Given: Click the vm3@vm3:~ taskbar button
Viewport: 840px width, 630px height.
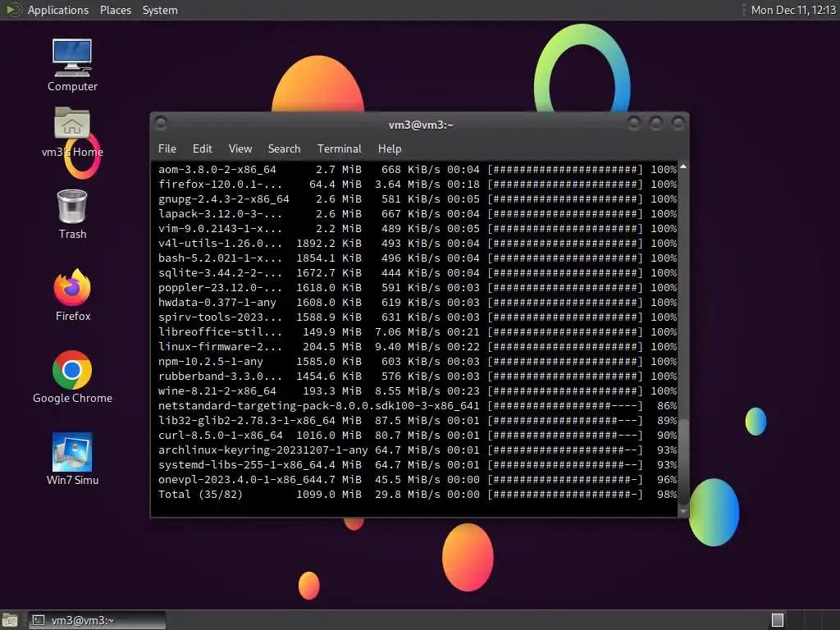Looking at the screenshot, I should [97, 620].
